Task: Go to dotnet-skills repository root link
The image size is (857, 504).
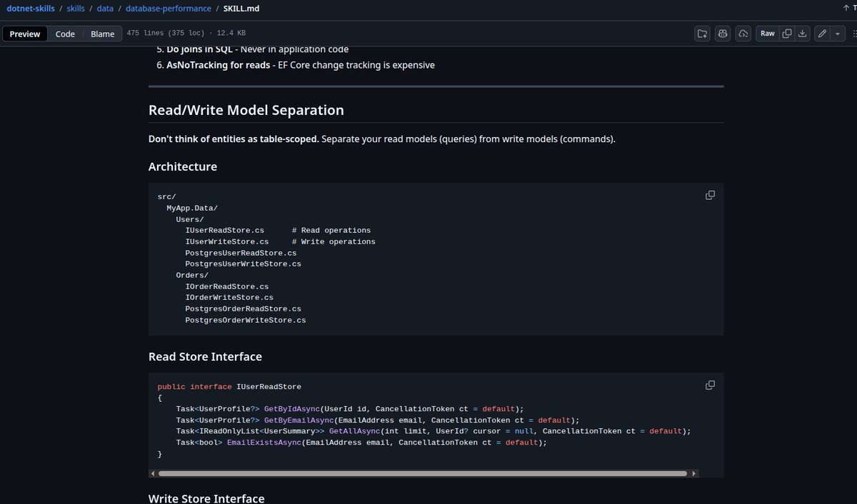Action: click(x=31, y=9)
